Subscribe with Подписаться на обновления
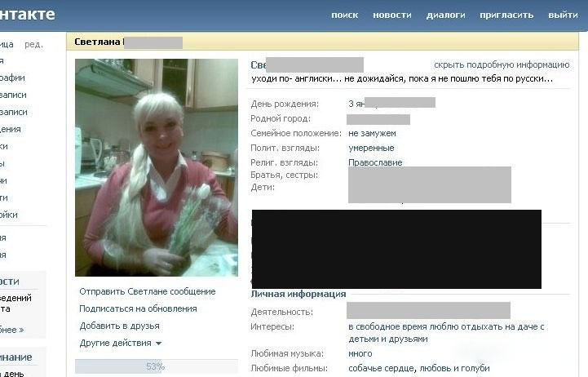The width and height of the screenshot is (588, 377). (x=138, y=308)
